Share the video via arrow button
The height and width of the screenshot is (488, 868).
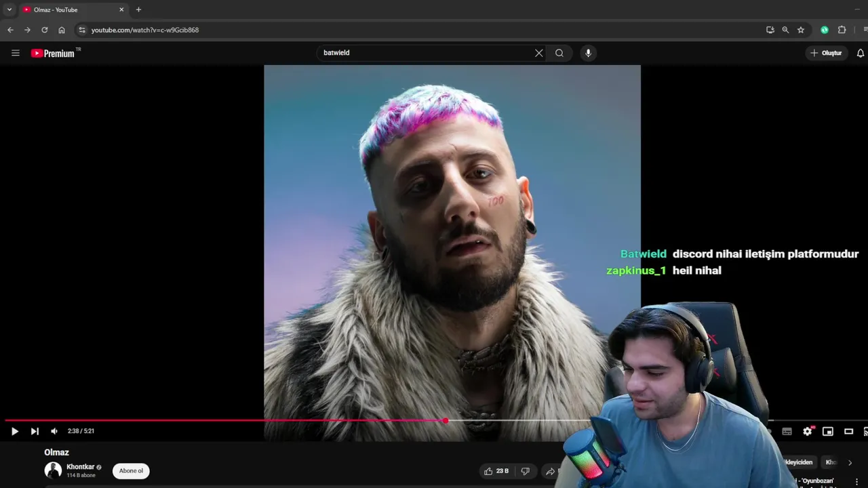click(551, 471)
